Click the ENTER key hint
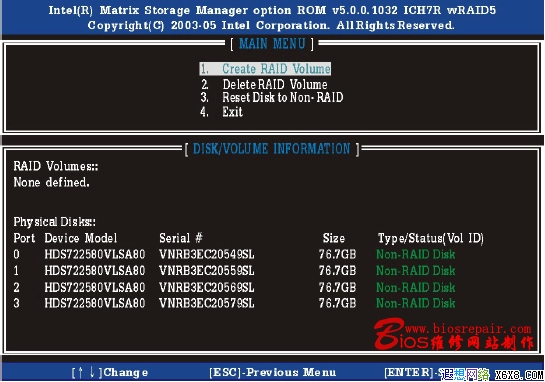The width and height of the screenshot is (545, 382). click(411, 373)
